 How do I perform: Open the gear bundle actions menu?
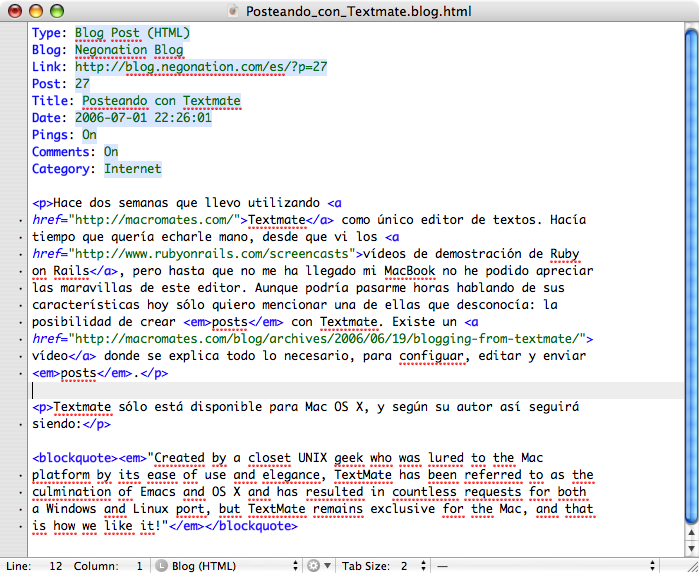(319, 566)
